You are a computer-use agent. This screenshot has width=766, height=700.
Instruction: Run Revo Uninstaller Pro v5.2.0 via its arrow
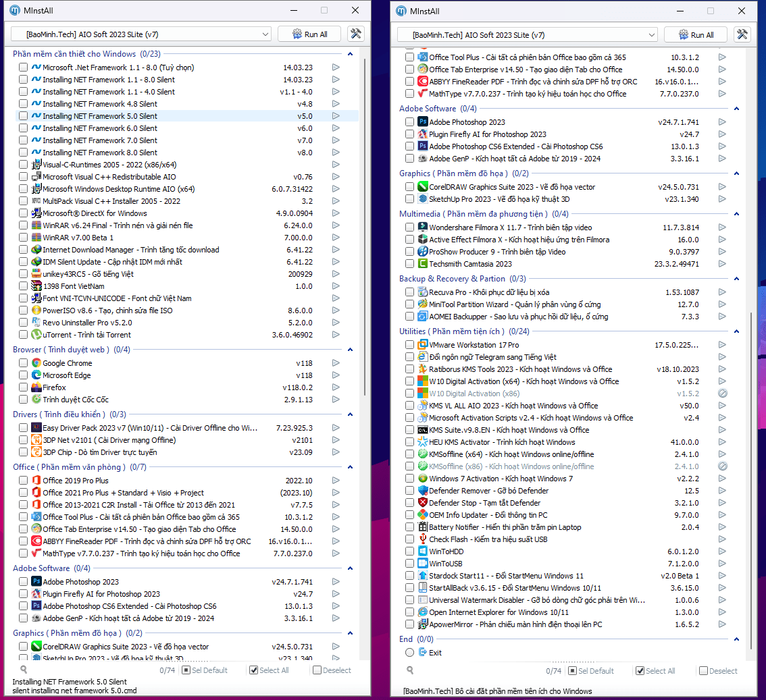tap(336, 322)
